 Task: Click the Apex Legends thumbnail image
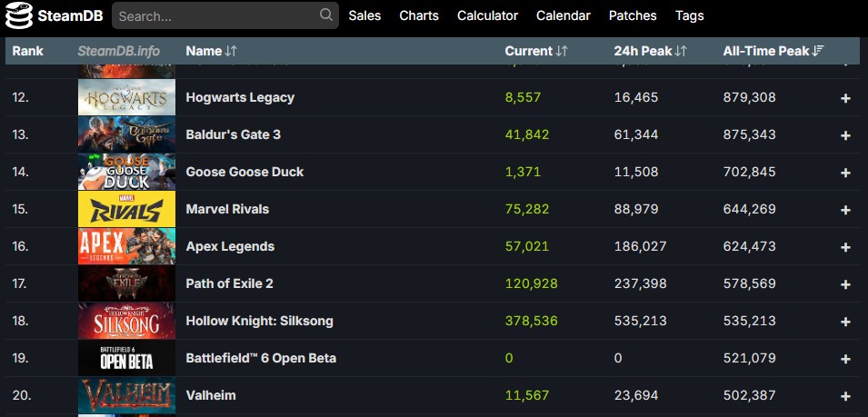coord(126,246)
